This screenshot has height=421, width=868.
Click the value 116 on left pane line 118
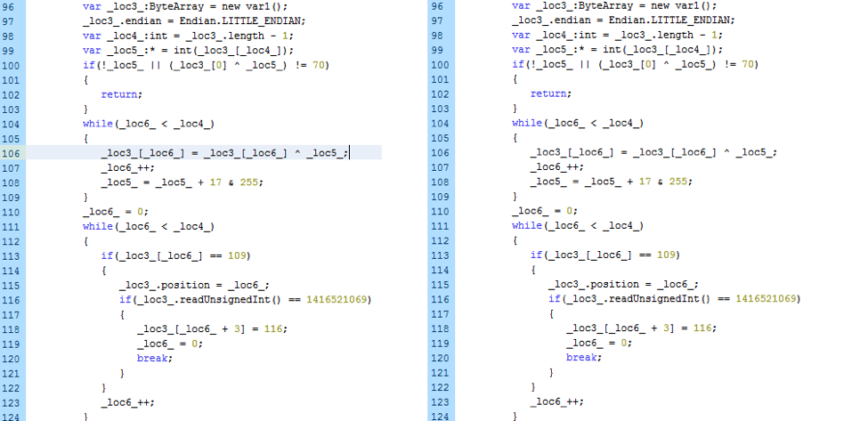click(273, 328)
